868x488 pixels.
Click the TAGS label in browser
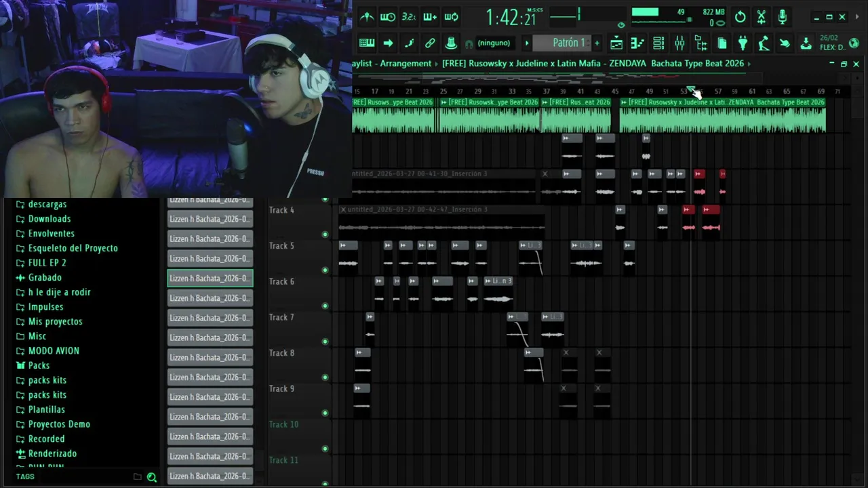[25, 477]
